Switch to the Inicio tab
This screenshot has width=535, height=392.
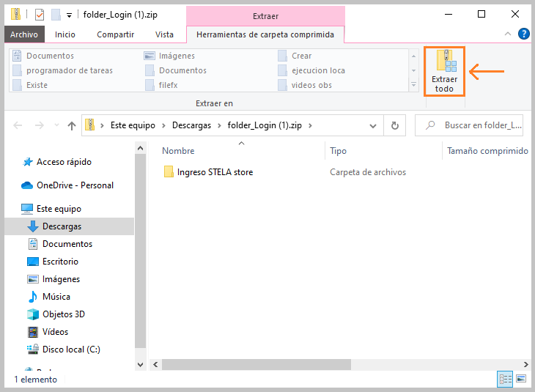64,34
